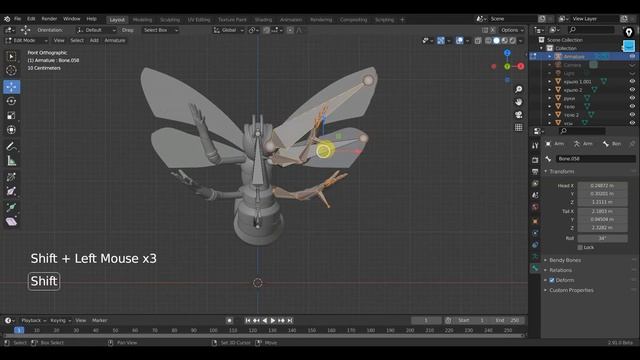
Task: Select the Annotate tool
Action: tap(11, 147)
